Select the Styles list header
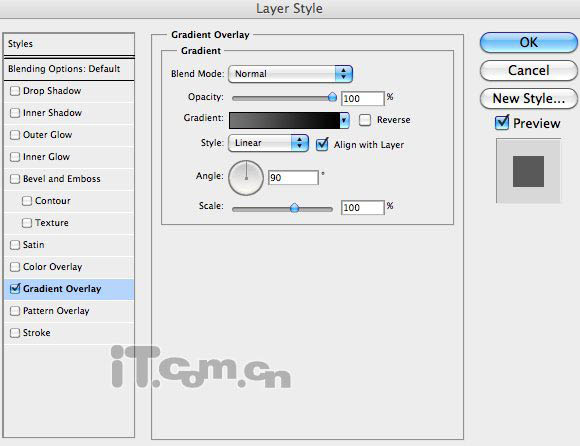Viewport: 580px width, 446px height. click(69, 44)
